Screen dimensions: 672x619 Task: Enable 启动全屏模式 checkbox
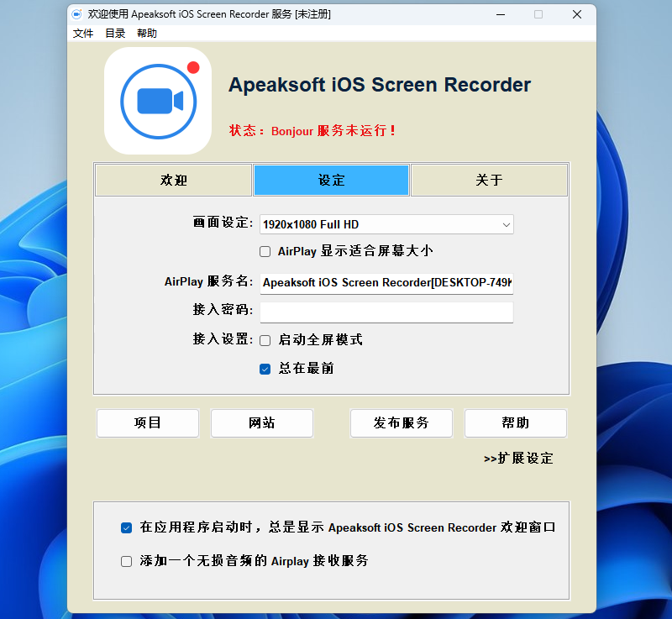point(265,340)
